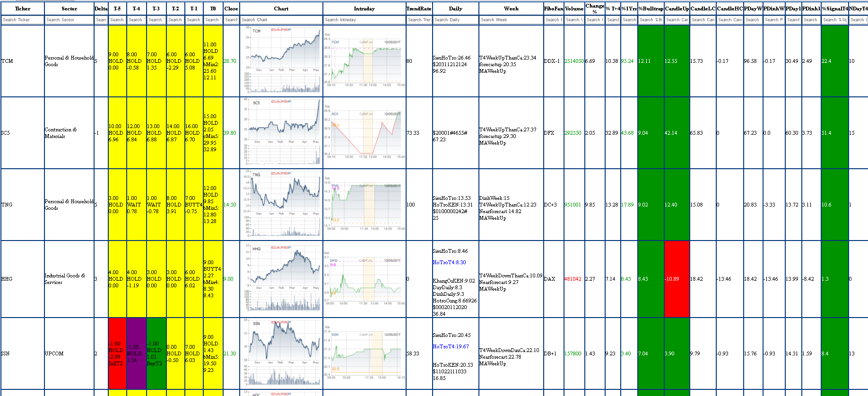Open the HoTroT4:19.67 link in SSN row
Image resolution: width=868 pixels, height=396 pixels.
click(451, 346)
